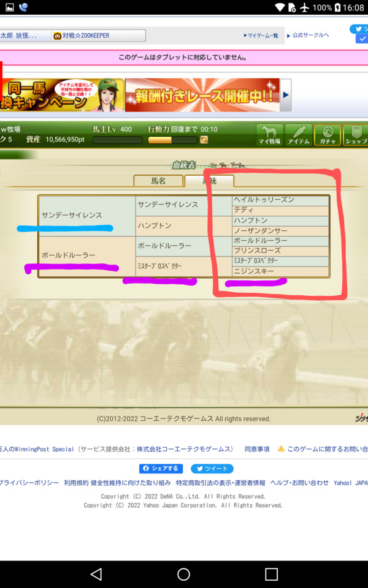Tap the image notification icon in status bar

point(10,7)
